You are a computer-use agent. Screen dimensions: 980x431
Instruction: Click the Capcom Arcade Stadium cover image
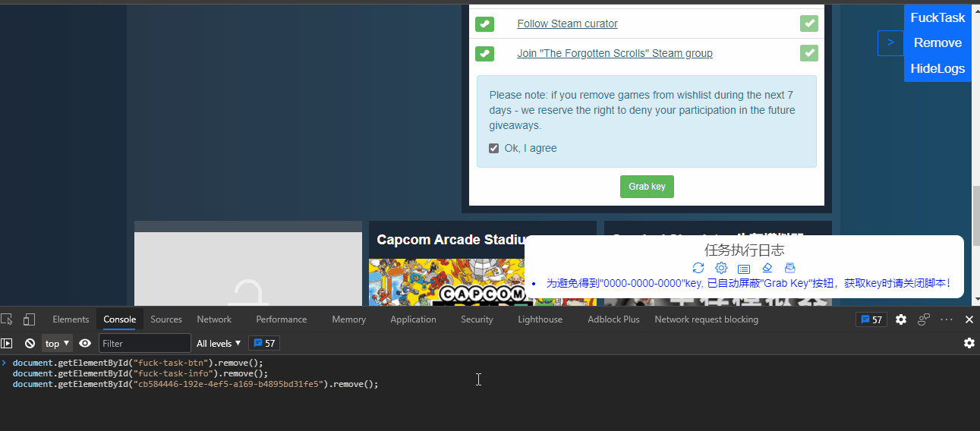[446, 282]
